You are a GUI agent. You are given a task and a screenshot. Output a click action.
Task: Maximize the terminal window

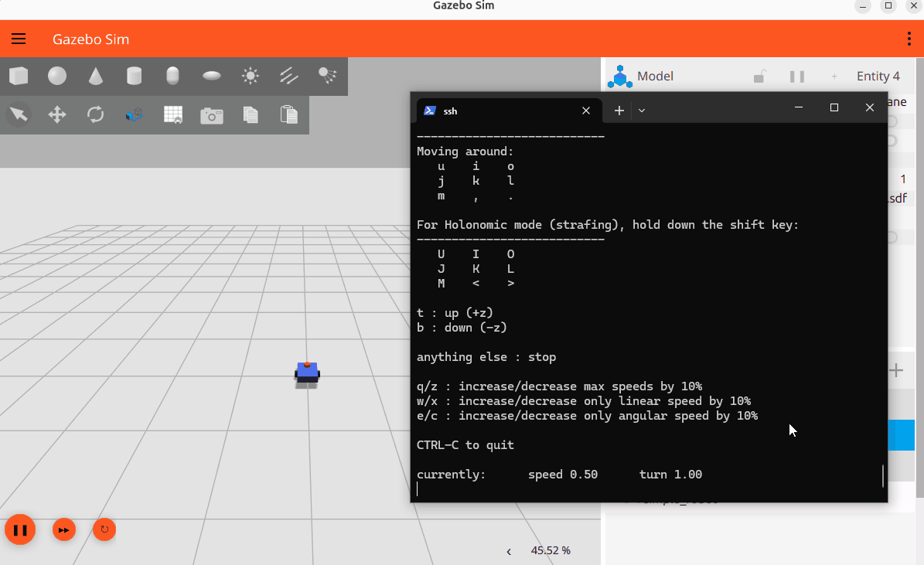click(834, 107)
